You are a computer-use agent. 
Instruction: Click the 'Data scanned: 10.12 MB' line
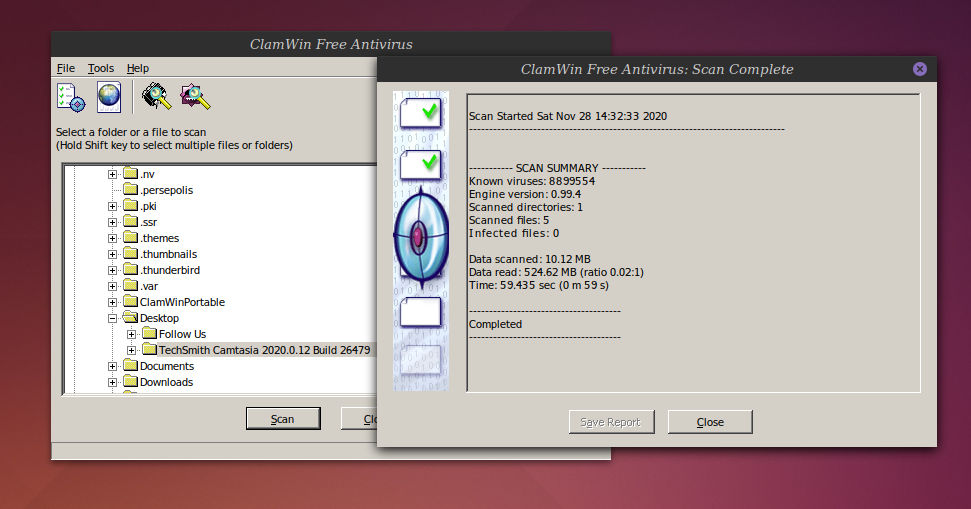529,259
